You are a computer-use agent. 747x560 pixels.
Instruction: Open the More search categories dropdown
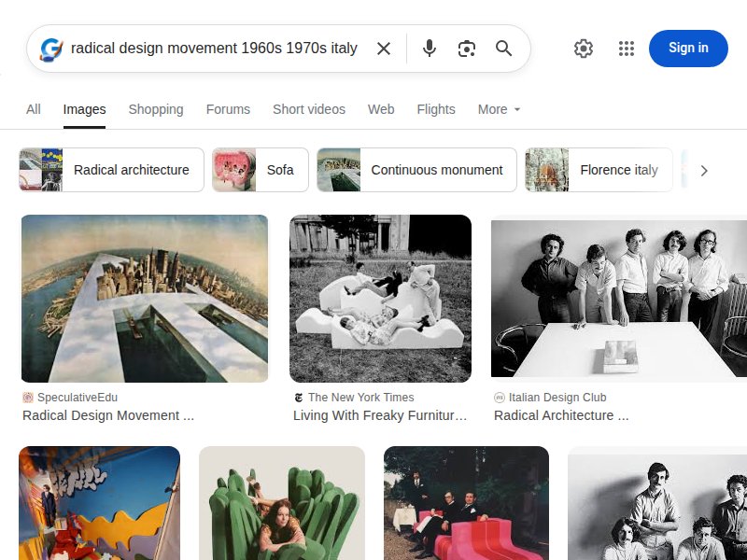(x=498, y=109)
